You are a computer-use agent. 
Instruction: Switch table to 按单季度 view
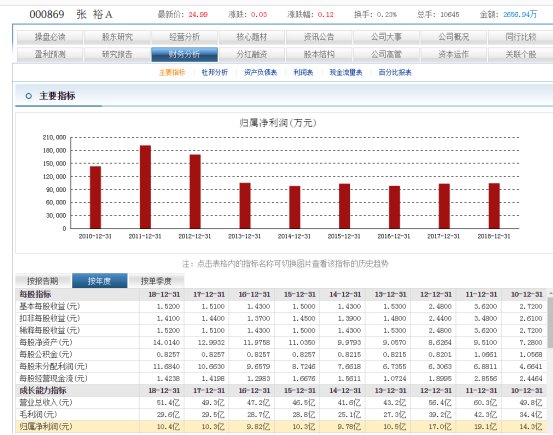[156, 281]
